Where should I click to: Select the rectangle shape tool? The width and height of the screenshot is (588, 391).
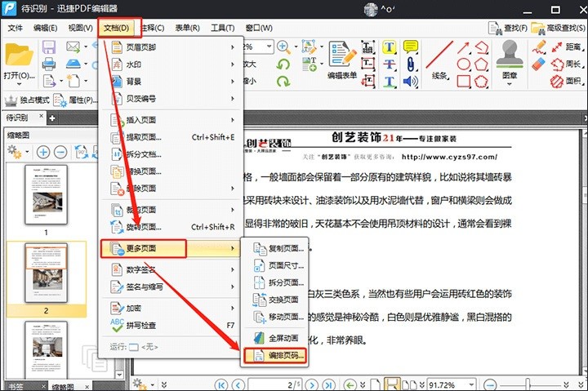pyautogui.click(x=464, y=82)
